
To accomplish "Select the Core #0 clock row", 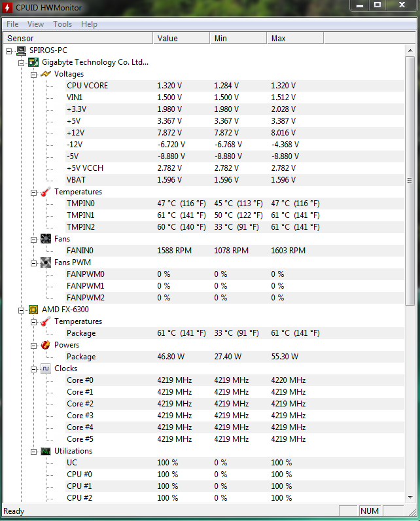I will click(235, 380).
